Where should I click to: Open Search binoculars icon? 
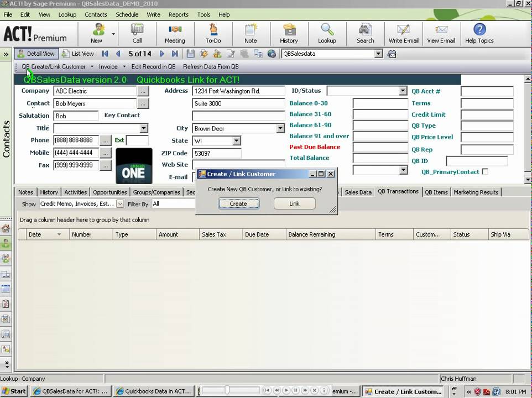365,33
